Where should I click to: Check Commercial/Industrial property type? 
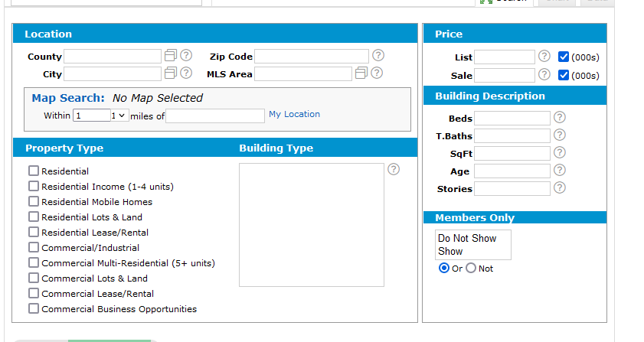coord(34,247)
